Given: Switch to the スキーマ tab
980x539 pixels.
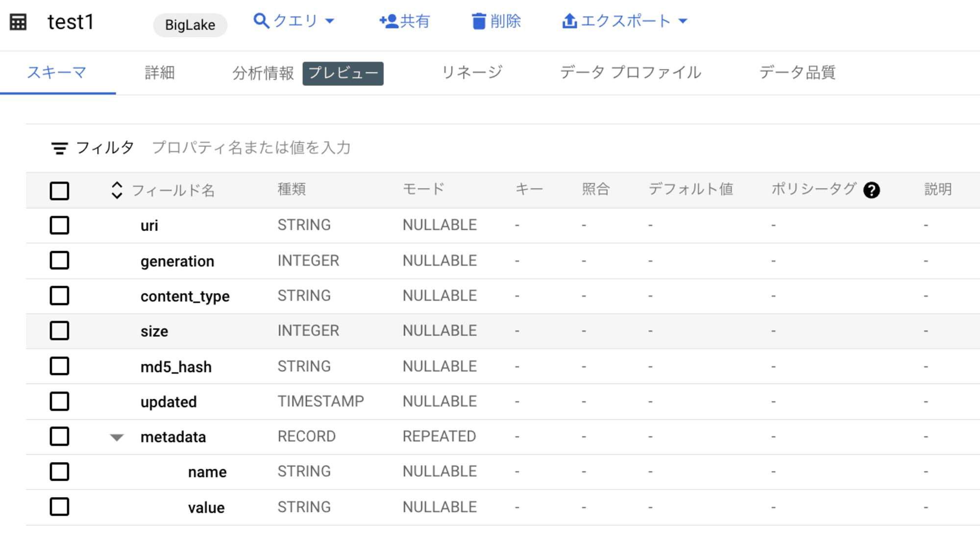Looking at the screenshot, I should 57,73.
